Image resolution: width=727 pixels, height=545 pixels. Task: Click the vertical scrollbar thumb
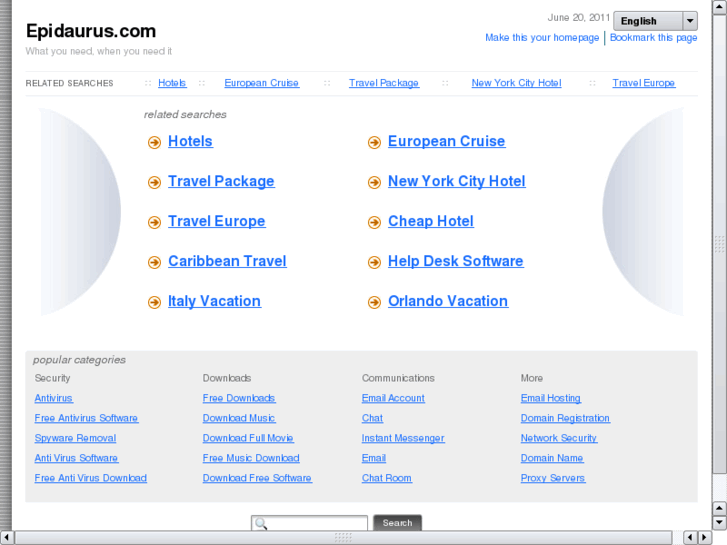tap(720, 244)
